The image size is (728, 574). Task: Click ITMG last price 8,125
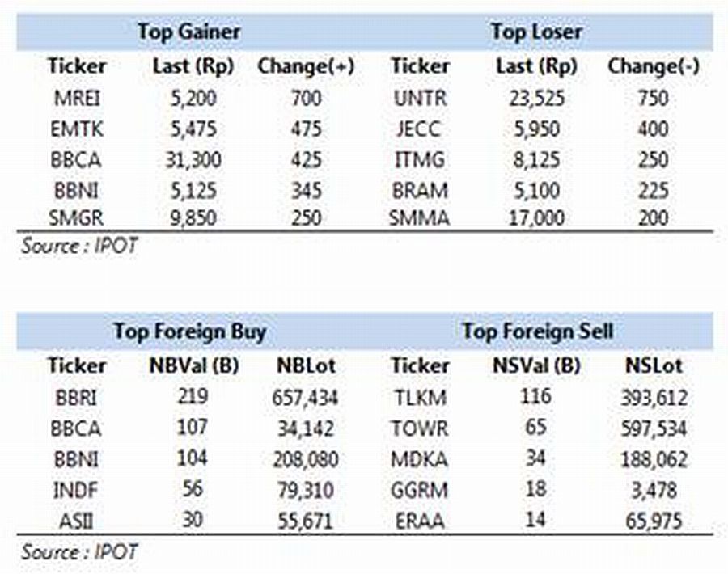click(x=536, y=160)
